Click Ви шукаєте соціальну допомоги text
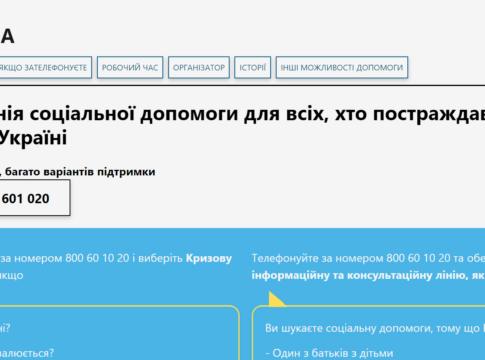 (372, 328)
